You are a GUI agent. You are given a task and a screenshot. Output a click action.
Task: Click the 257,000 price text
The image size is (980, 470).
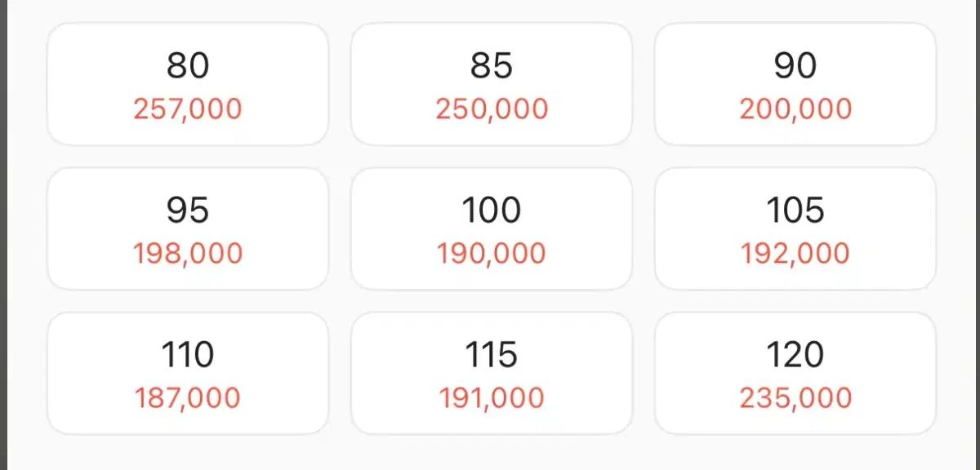(x=188, y=109)
